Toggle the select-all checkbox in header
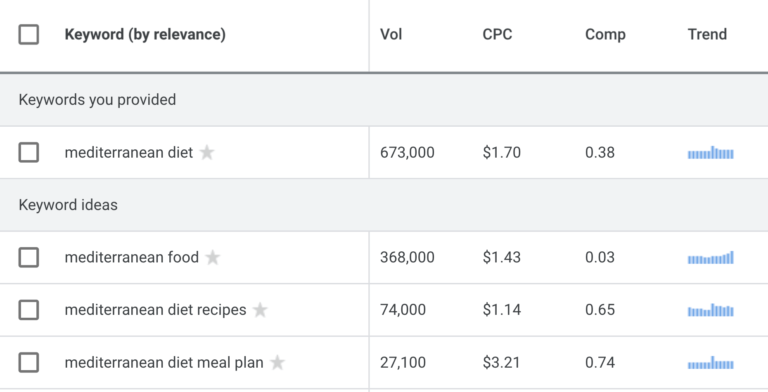 coord(29,34)
